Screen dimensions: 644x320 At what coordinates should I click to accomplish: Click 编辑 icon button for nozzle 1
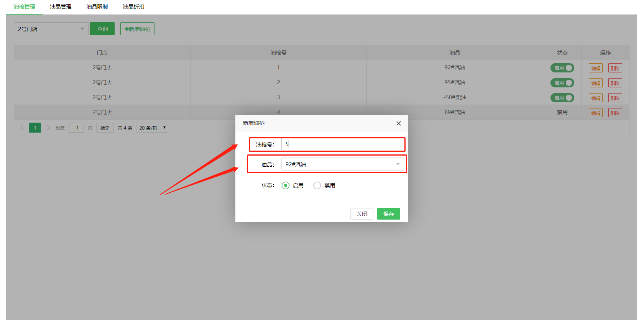click(595, 68)
